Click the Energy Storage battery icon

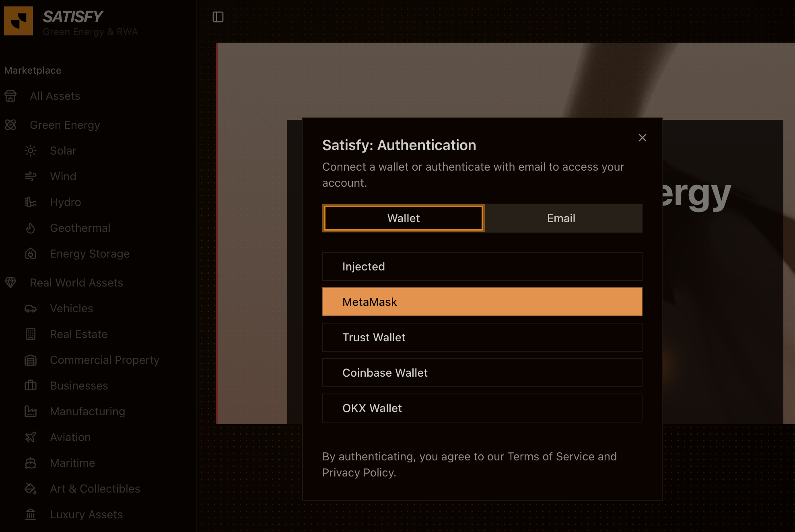coord(31,254)
